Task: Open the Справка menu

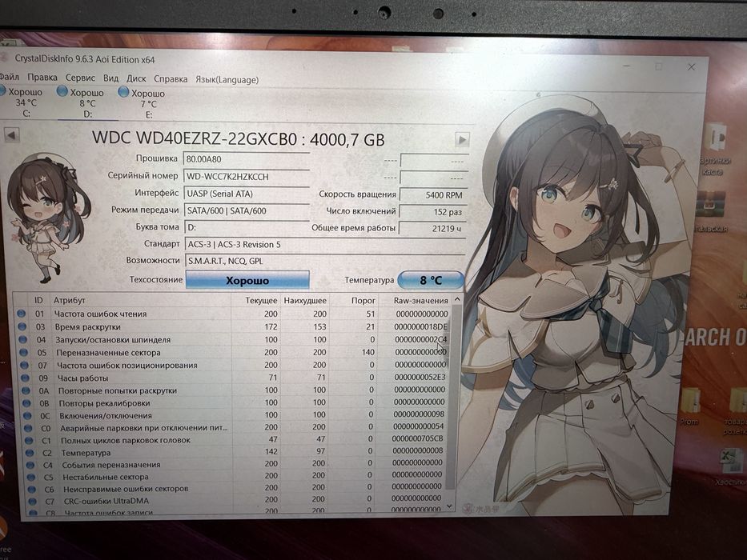Action: click(x=171, y=79)
